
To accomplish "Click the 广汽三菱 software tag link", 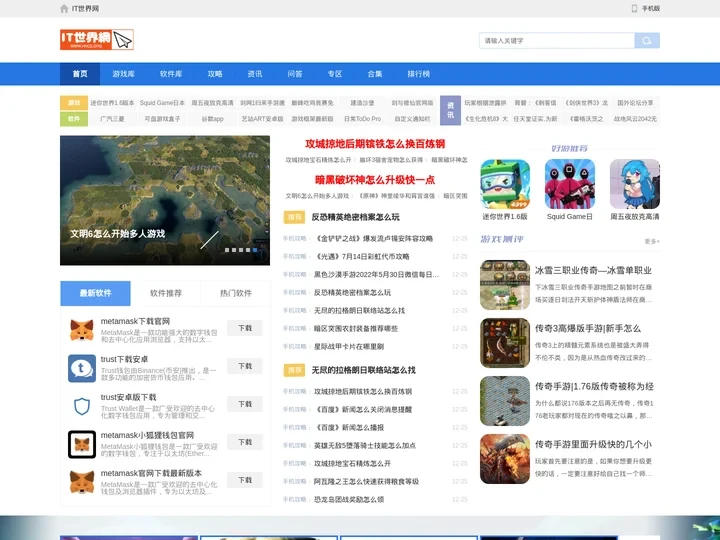I will coord(112,118).
